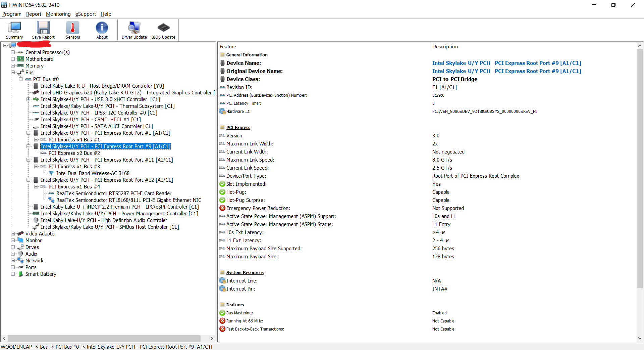Open the Report menu
644x350 pixels.
(34, 14)
